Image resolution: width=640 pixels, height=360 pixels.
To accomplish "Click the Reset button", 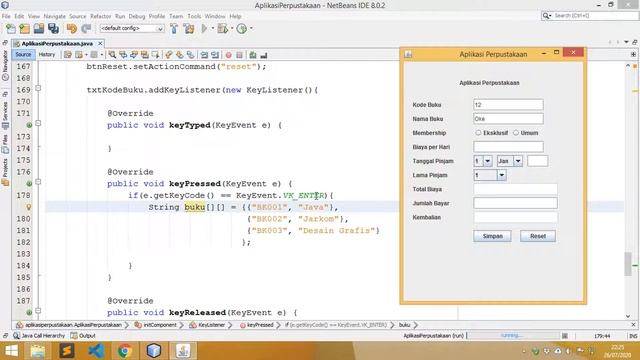I will (x=538, y=236).
